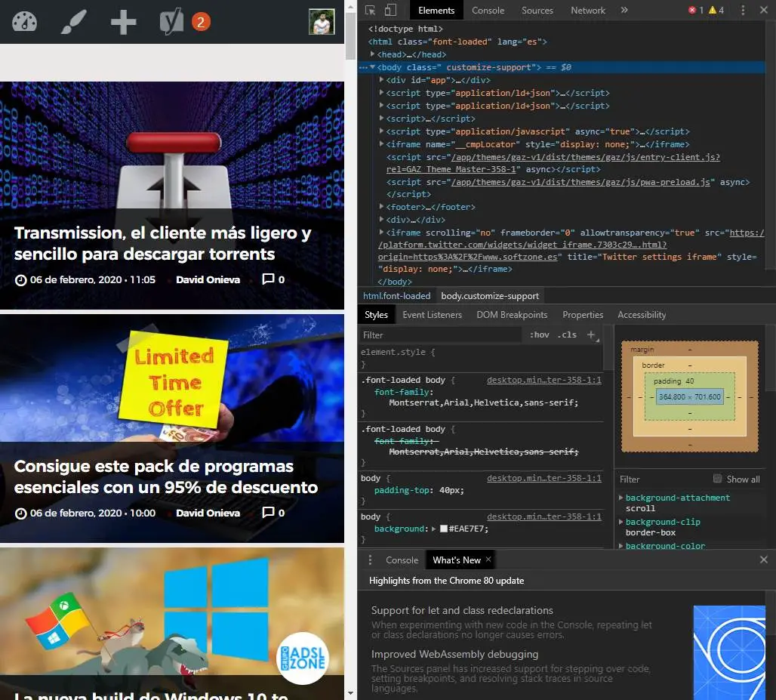776x700 pixels.
Task: Expand the cmpLocator iframe node
Action: (381, 144)
